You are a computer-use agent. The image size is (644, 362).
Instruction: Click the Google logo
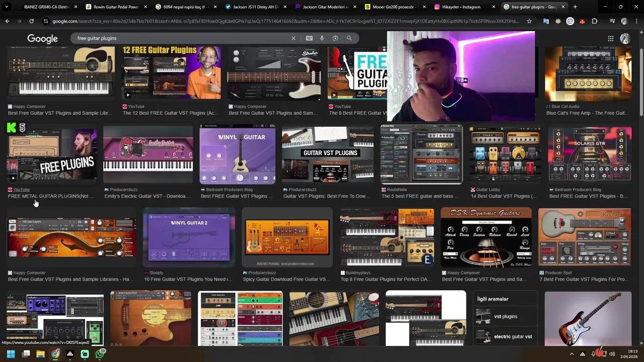click(42, 39)
